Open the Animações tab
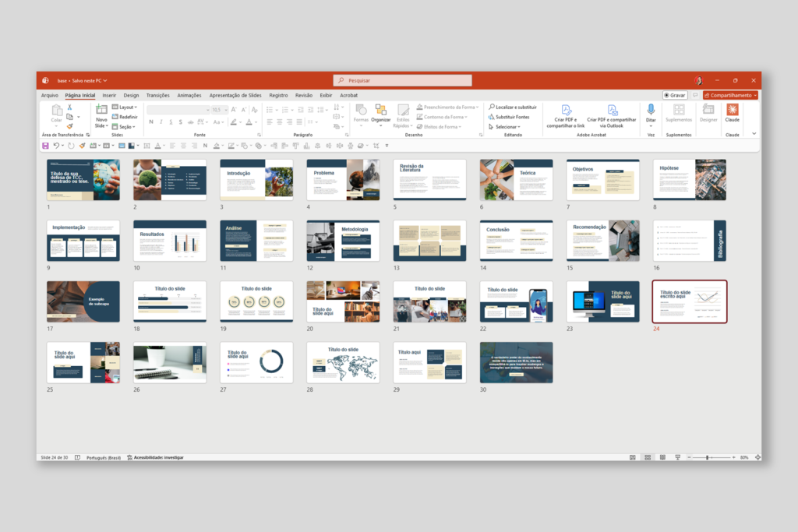 click(189, 95)
